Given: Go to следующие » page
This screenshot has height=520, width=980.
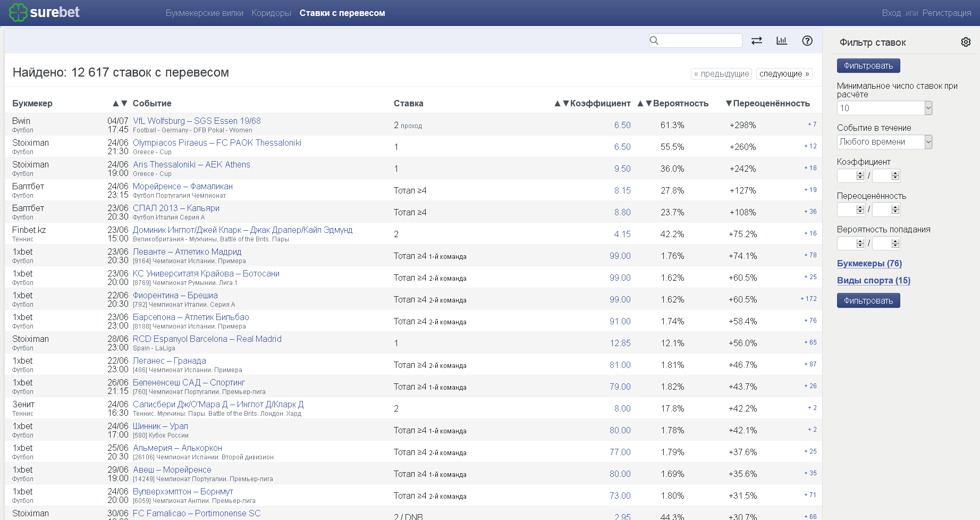Looking at the screenshot, I should 784,74.
